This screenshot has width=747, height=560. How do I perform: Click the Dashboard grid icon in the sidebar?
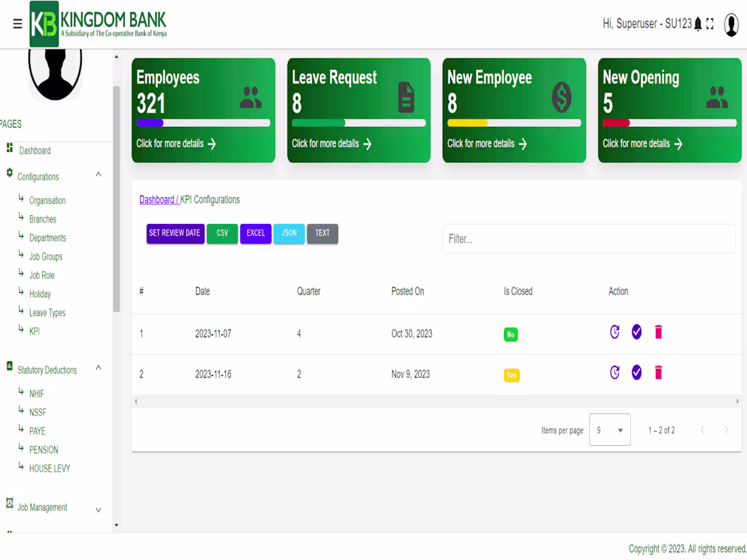pos(9,148)
